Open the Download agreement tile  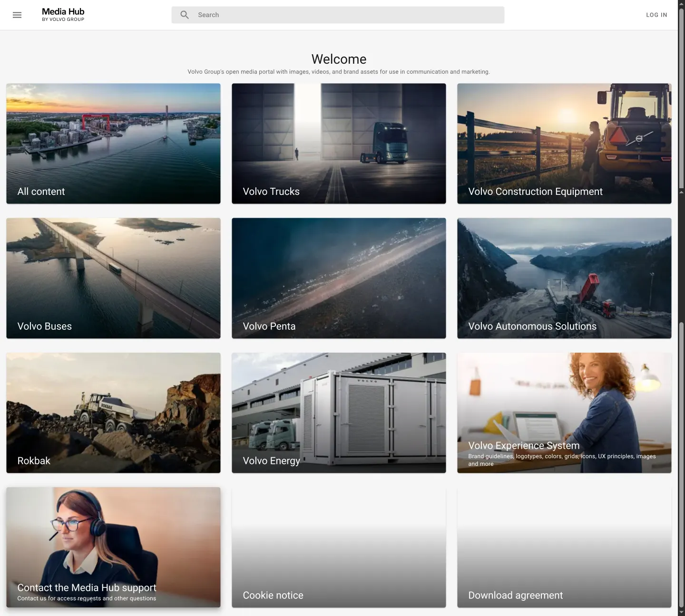564,547
